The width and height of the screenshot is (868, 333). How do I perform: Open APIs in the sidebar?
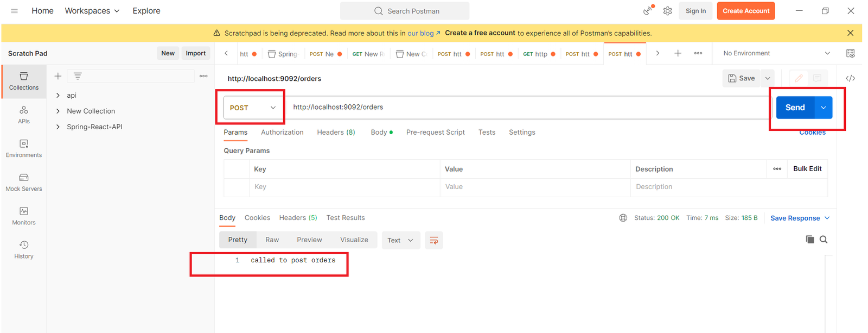24,115
